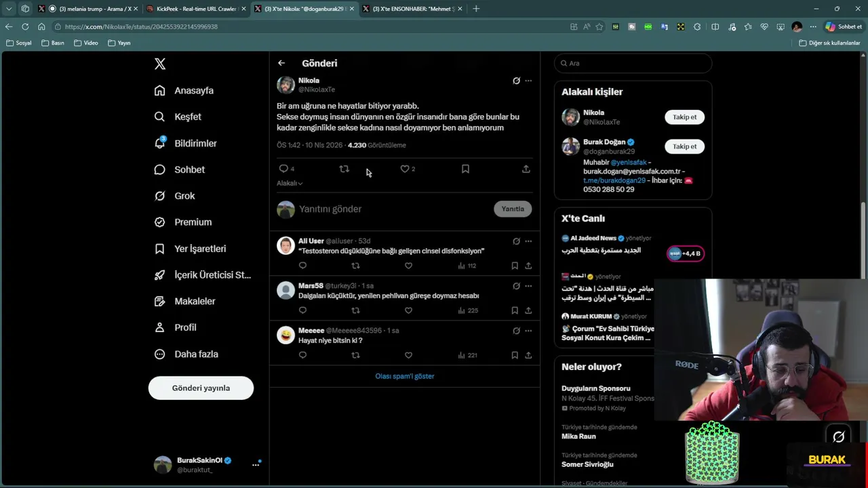Screen dimensions: 868x488
Task: Open Yayın bookmarks folder
Action: click(119, 43)
